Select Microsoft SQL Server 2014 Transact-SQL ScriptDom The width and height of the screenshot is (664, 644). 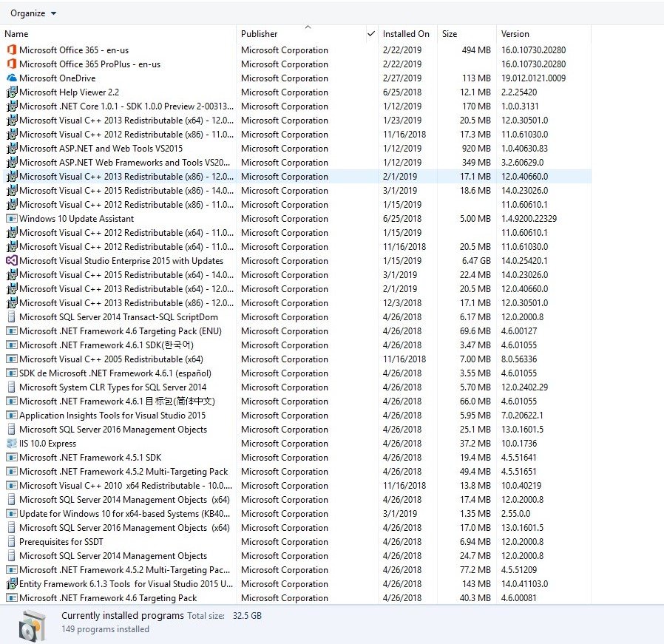tap(118, 316)
